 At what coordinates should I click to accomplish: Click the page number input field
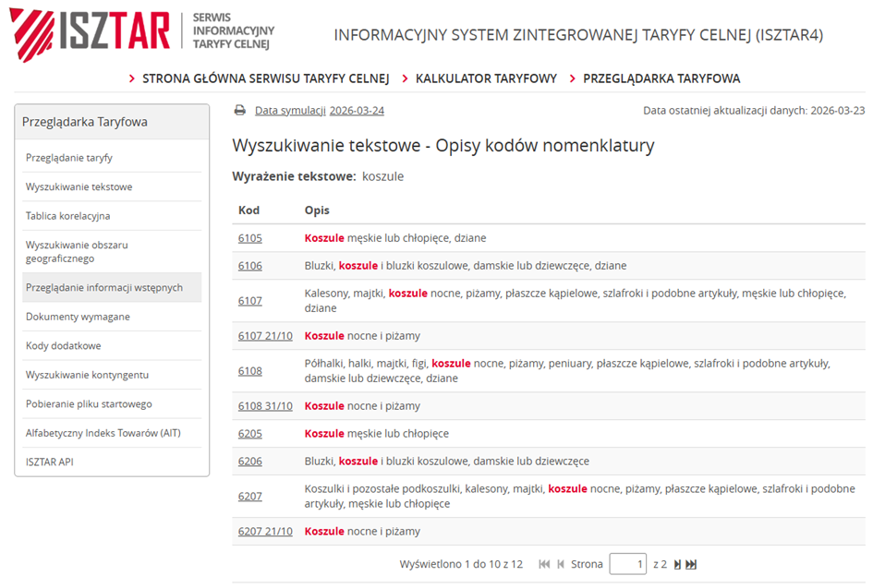coord(628,564)
